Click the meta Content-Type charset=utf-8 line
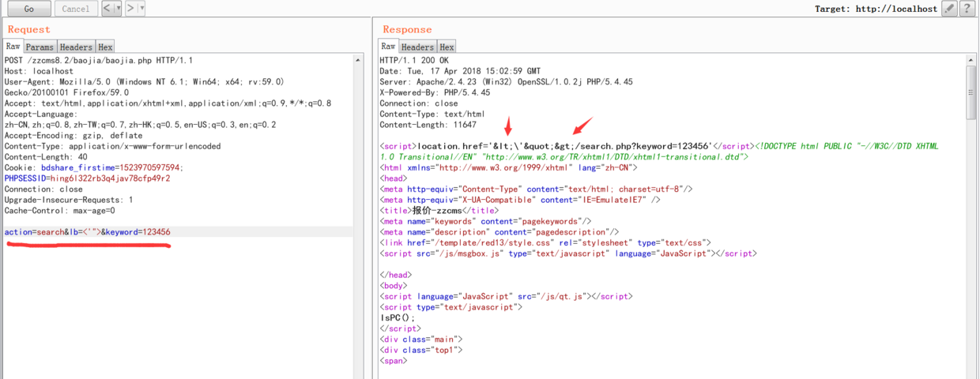 pyautogui.click(x=536, y=189)
